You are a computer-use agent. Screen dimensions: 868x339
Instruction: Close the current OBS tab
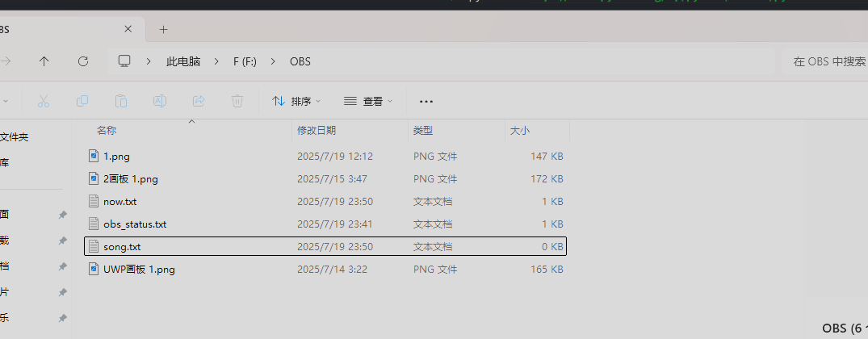coord(128,29)
